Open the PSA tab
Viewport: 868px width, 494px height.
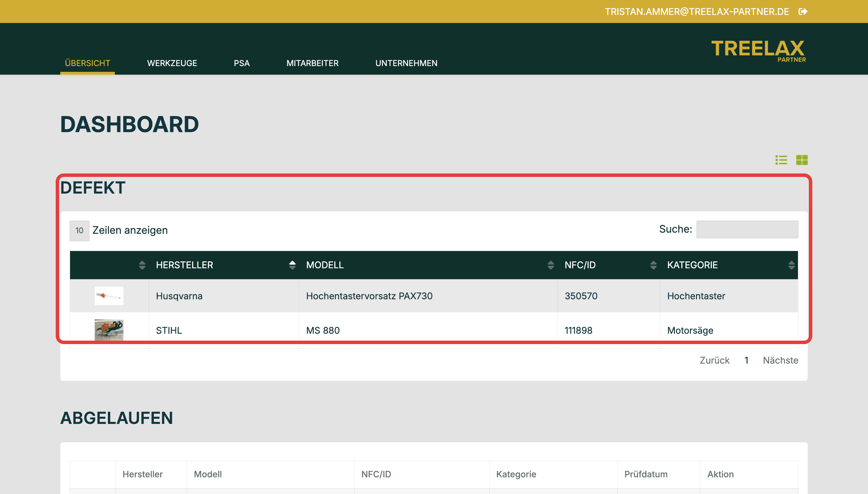point(242,63)
